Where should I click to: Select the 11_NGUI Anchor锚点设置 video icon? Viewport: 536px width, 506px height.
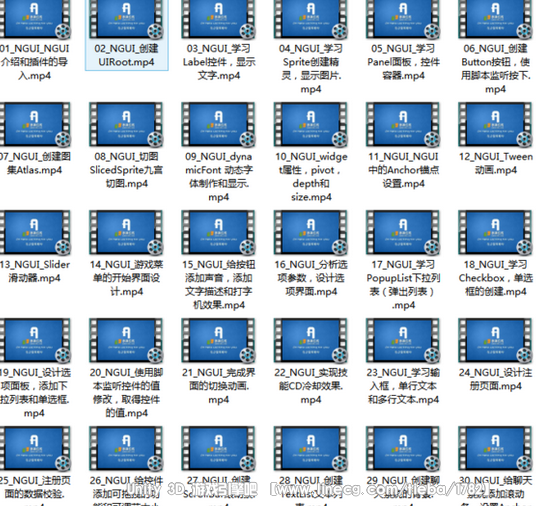(x=403, y=125)
